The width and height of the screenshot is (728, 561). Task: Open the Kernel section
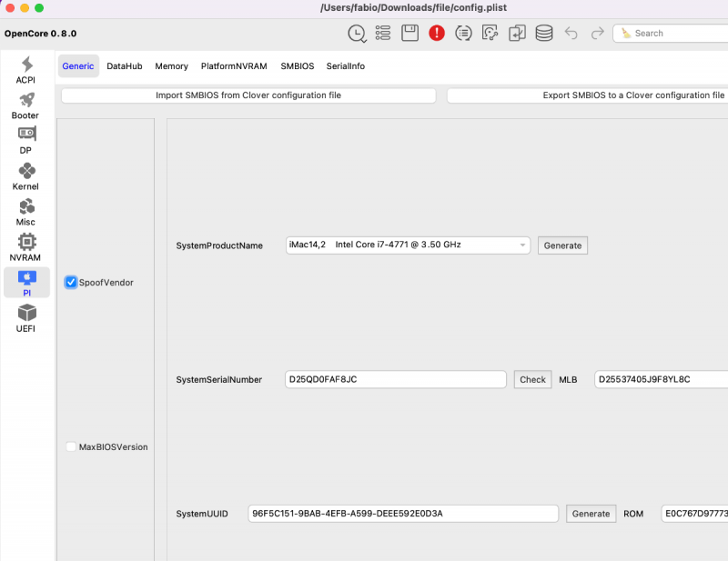pyautogui.click(x=25, y=176)
